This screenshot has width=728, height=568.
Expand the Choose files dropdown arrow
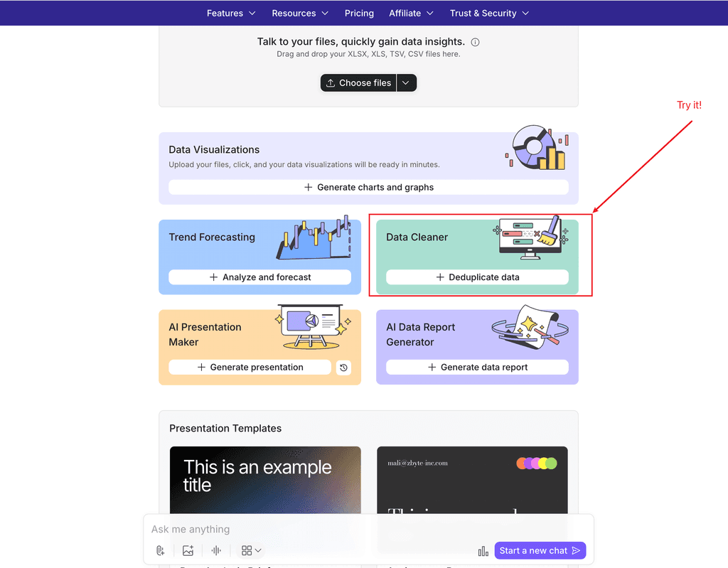(x=406, y=82)
